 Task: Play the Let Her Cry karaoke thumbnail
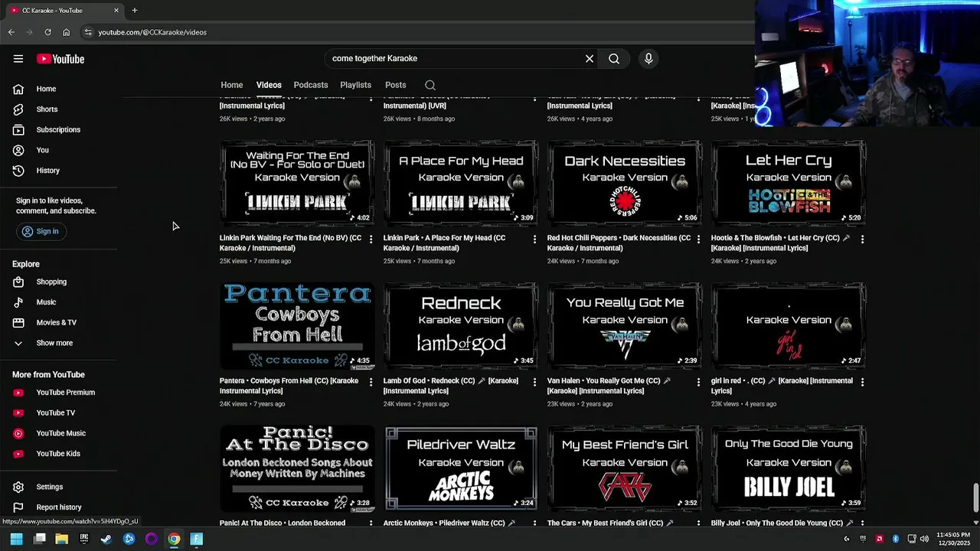point(789,183)
